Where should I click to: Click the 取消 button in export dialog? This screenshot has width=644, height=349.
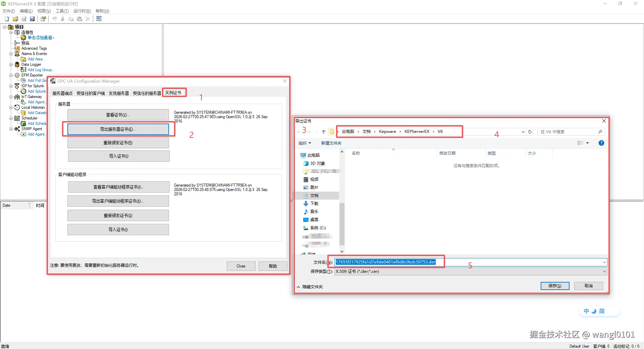(589, 286)
